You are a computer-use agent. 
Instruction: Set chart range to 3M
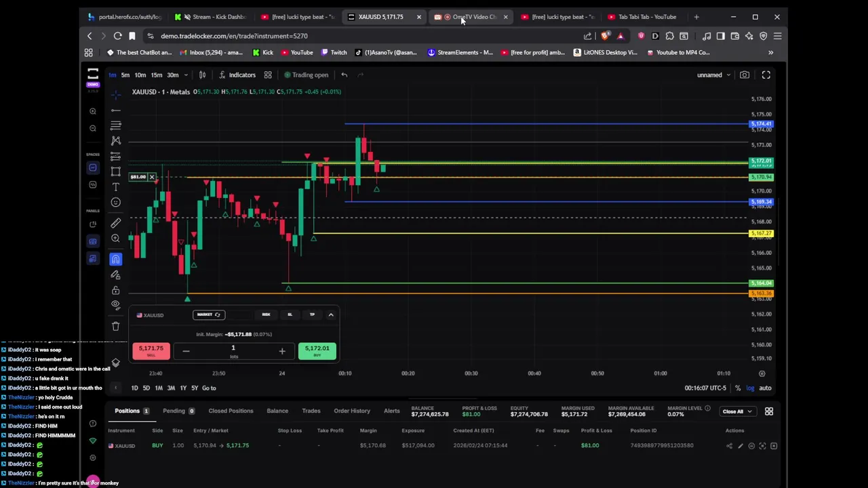point(171,388)
